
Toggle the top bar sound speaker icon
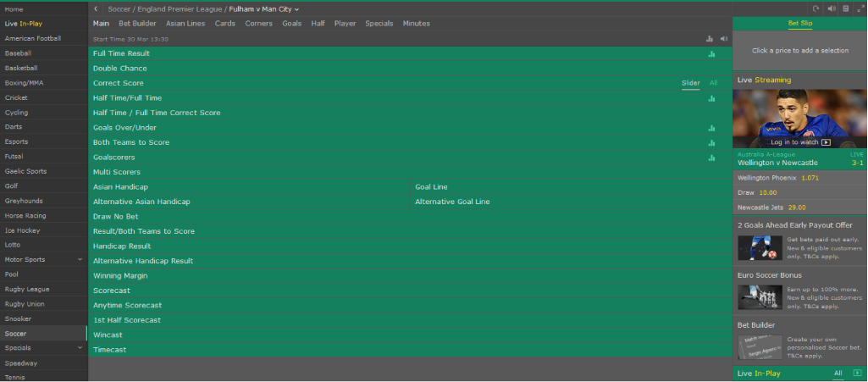831,8
